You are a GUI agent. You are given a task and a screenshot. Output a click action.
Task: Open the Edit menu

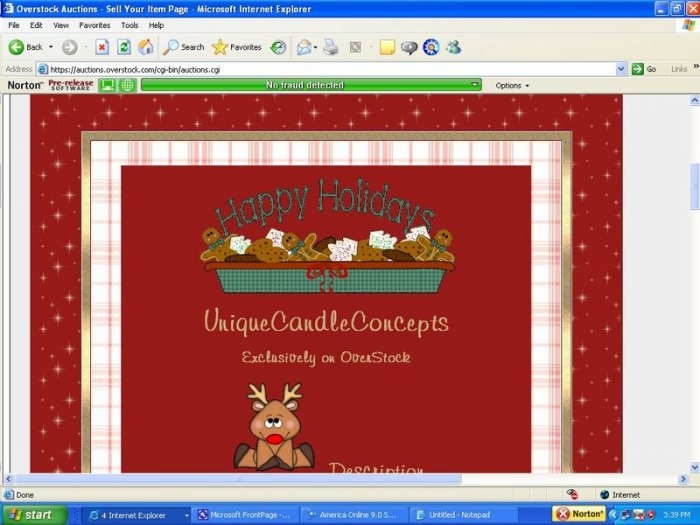[36, 25]
